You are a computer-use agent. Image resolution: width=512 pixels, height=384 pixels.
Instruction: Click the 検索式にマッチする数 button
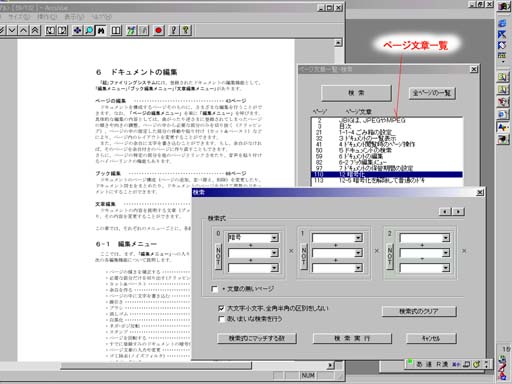tap(256, 338)
